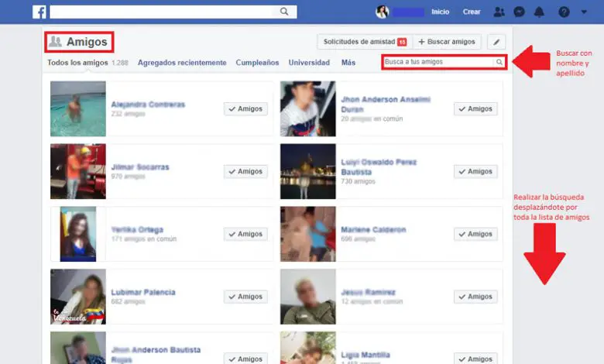Open Solicitudes de amistad
Screen dimensions: 604x364
click(x=365, y=42)
